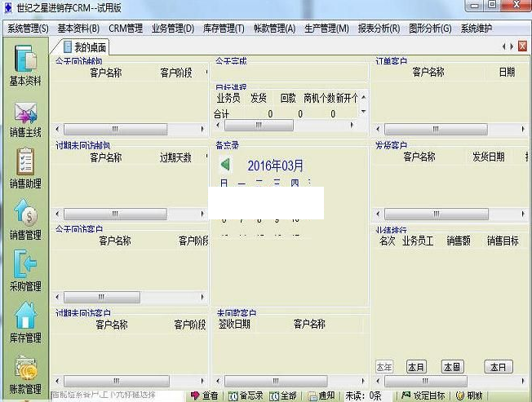Open 备忘录 from the status bar

[246, 395]
